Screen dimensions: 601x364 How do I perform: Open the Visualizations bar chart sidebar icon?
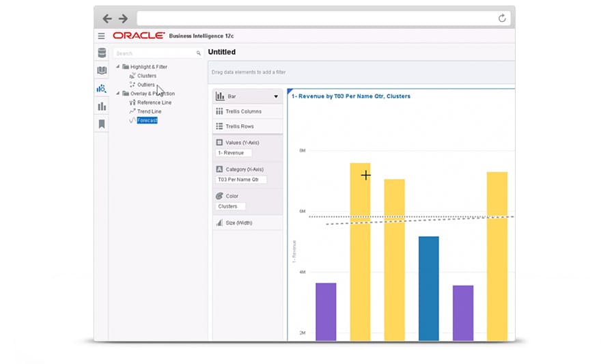(x=102, y=106)
